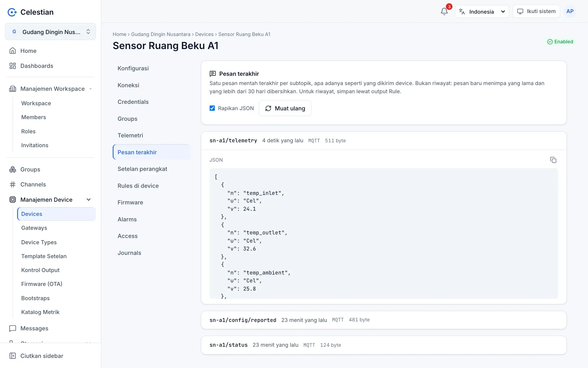Open the Indonesia language dropdown
Screen dimensions: 588x368
[482, 11]
